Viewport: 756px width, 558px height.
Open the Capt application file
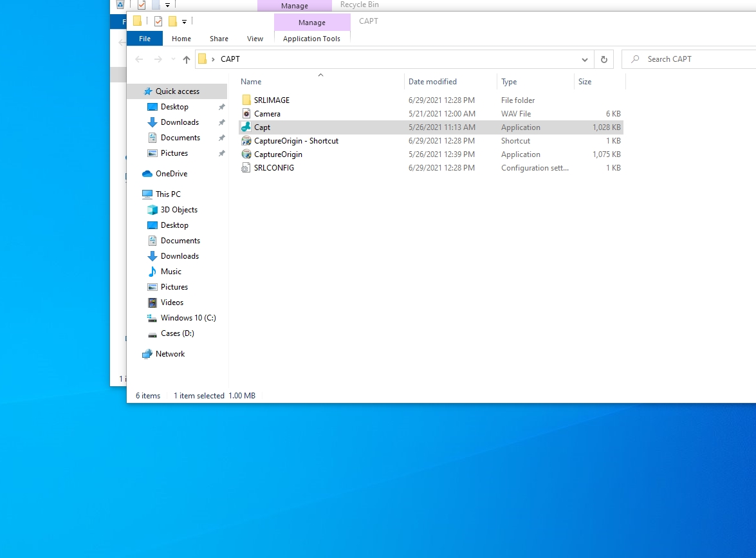(262, 127)
